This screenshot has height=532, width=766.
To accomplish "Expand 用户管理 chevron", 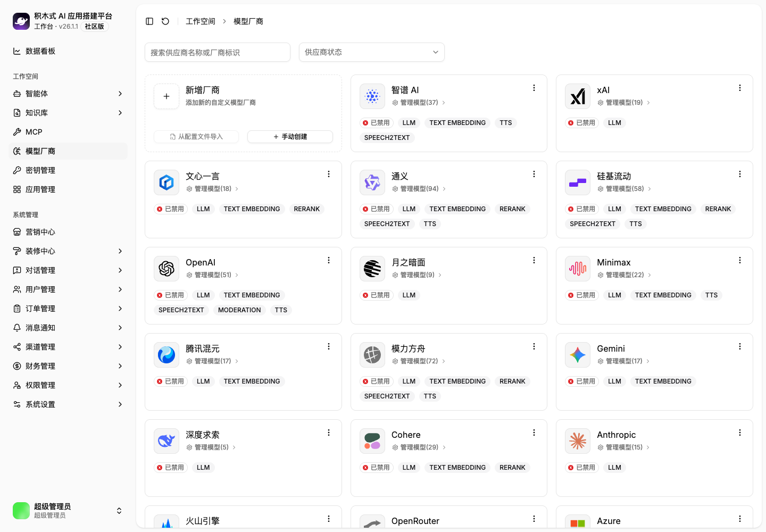I will (x=120, y=289).
